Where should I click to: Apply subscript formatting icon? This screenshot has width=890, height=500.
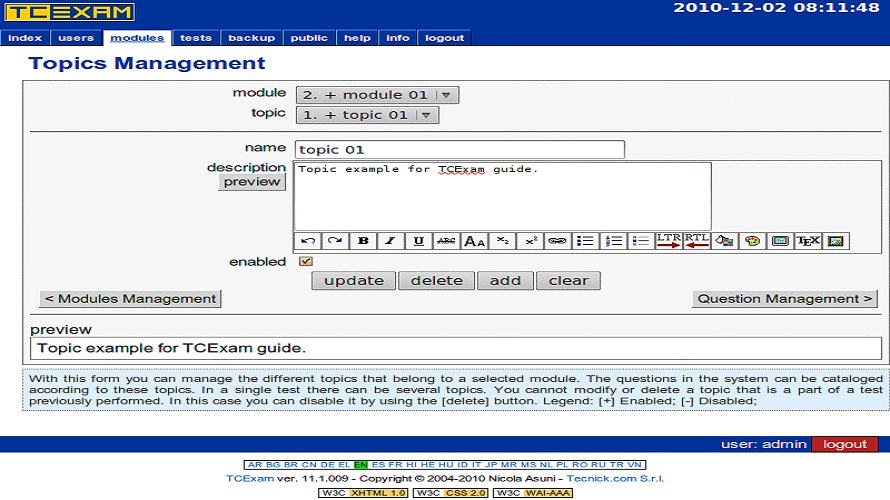(502, 241)
